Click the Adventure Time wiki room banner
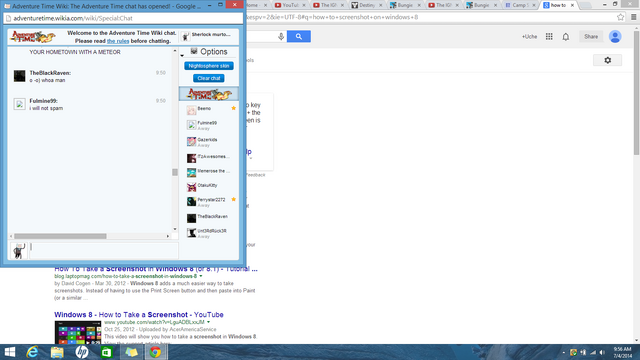 pos(209,94)
